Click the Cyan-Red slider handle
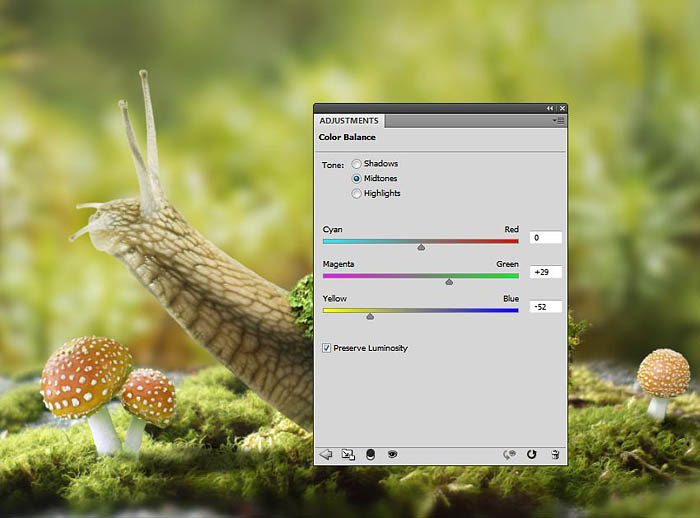The width and height of the screenshot is (700, 518). [421, 246]
